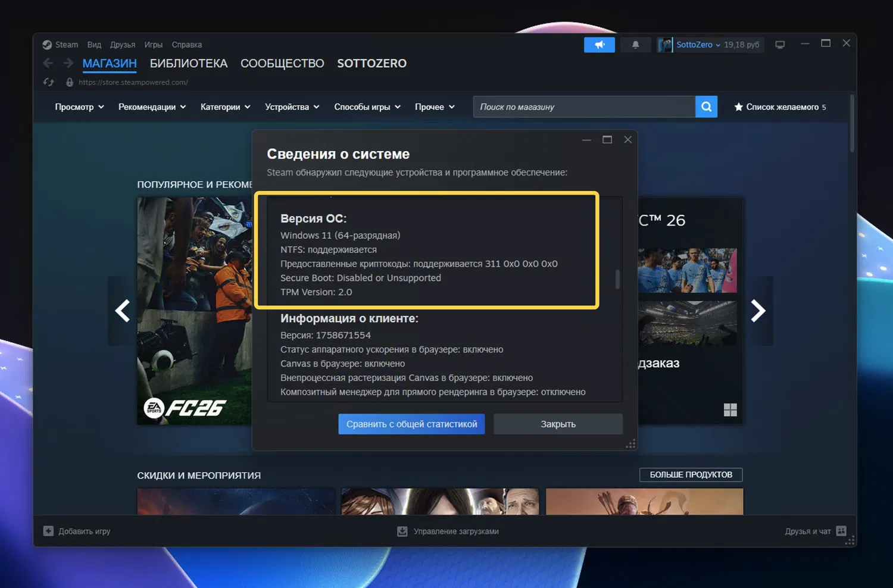This screenshot has height=588, width=893.
Task: Open the SOTTOZERO profile tab
Action: point(372,64)
